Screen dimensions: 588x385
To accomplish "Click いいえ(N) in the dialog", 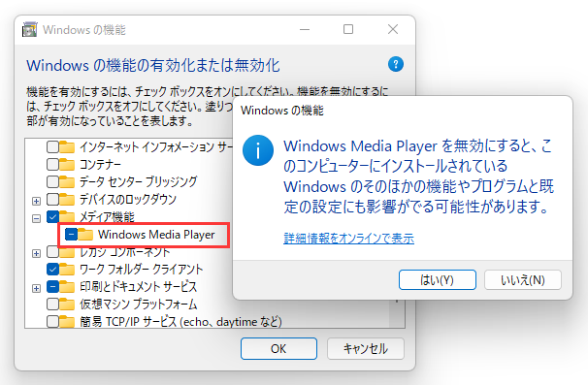I will (523, 279).
